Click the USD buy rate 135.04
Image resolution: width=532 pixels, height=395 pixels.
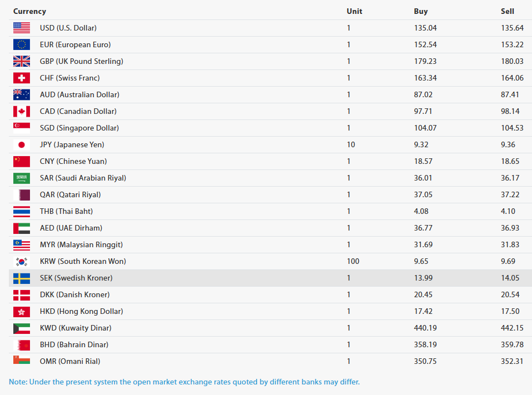tap(425, 28)
